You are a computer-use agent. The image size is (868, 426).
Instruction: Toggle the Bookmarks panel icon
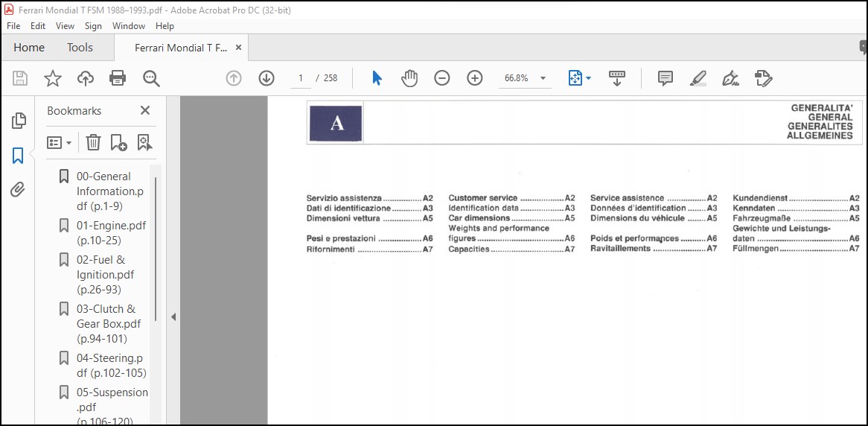[x=18, y=156]
